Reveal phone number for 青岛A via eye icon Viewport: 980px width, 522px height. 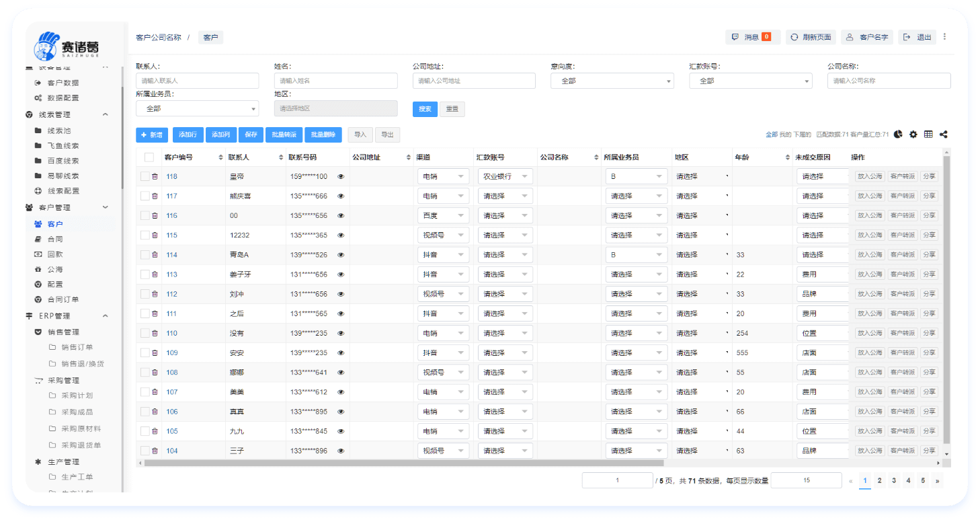click(341, 255)
